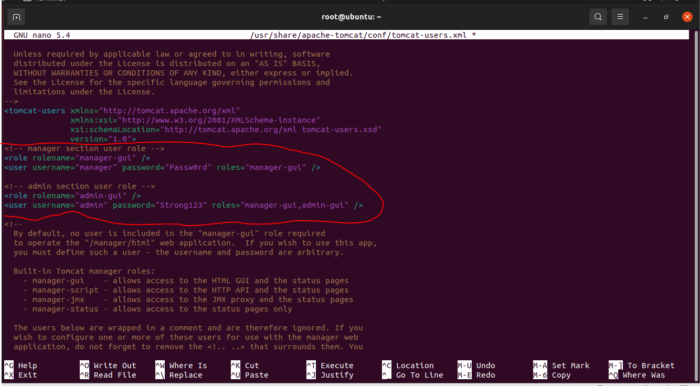Place cursor on the <tomcat-users xmlns line
Image resolution: width=700 pixels, height=386 pixels.
click(122, 111)
